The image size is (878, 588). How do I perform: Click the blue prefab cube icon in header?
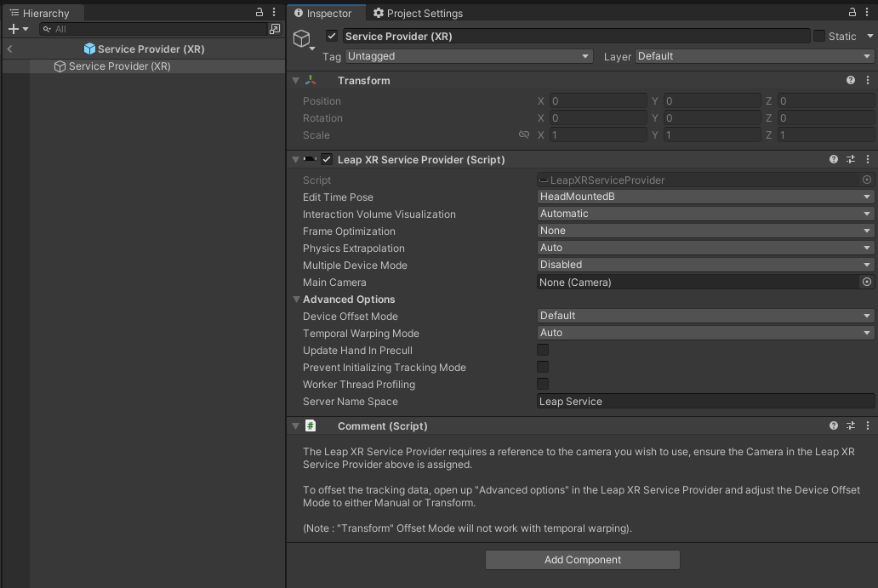coord(89,49)
